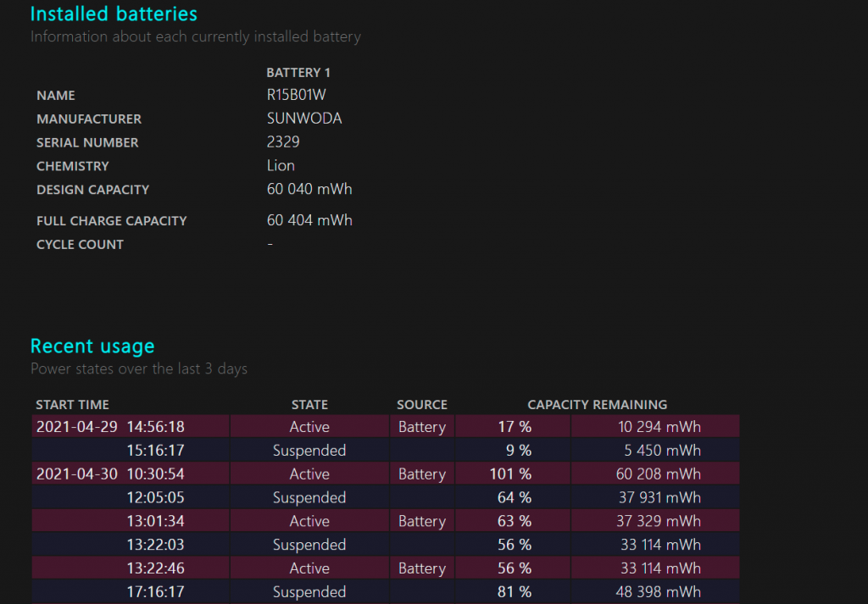The height and width of the screenshot is (604, 868).
Task: Select the 10 294 mWh value
Action: [x=659, y=427]
